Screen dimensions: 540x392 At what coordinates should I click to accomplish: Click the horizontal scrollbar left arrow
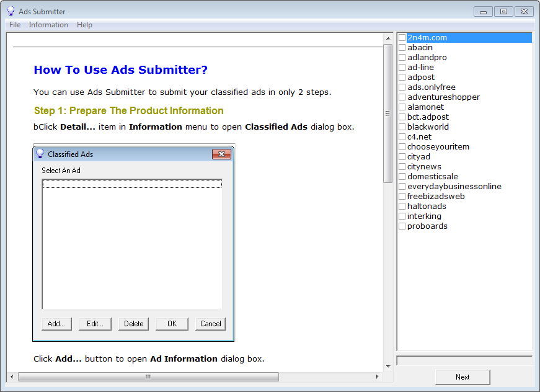pyautogui.click(x=12, y=376)
